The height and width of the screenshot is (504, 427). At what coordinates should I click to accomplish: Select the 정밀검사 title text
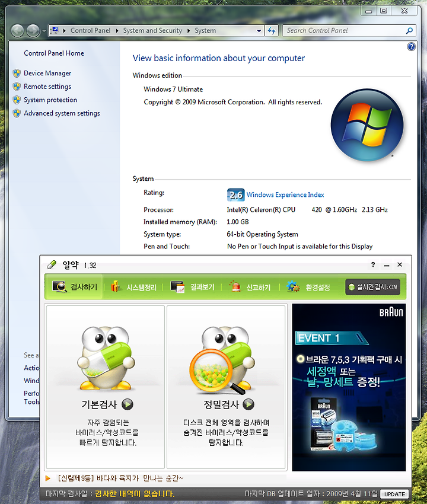pyautogui.click(x=221, y=404)
